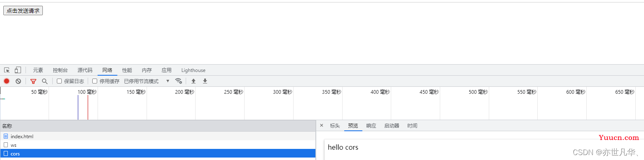Viewport: 644px width, 160px height.
Task: Open the 标头 tab in request details
Action: (x=335, y=126)
